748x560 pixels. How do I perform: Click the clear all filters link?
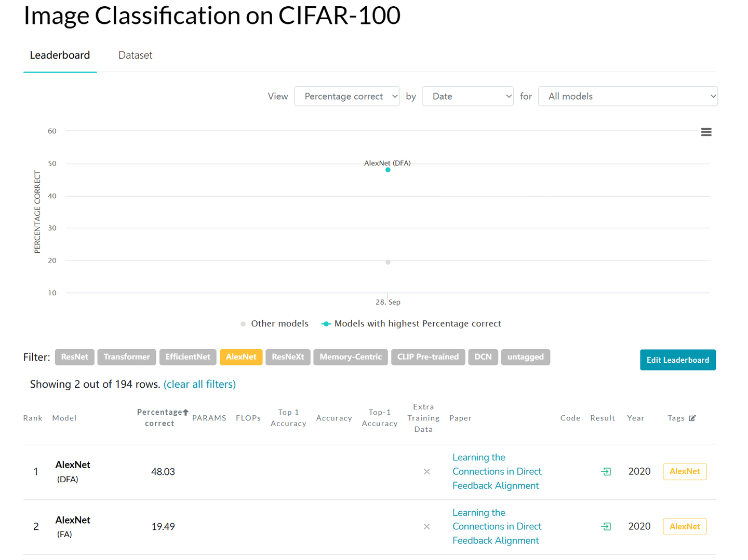(199, 384)
